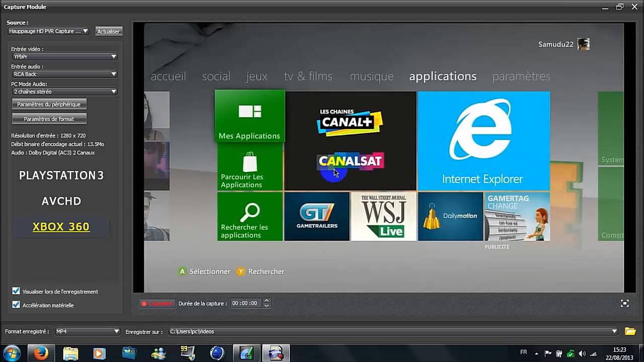Screen dimensions: 644x362
Task: Switch to the green pen taskbar app
Action: point(247,353)
